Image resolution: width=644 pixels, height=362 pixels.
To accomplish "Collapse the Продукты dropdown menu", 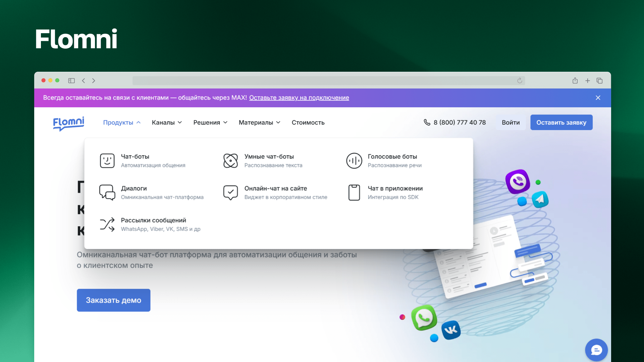I will pyautogui.click(x=122, y=122).
